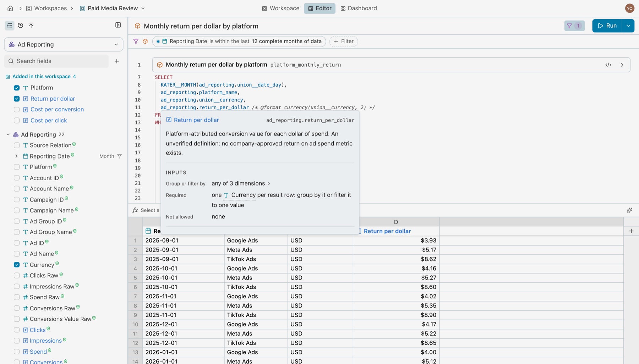639x364 pixels.
Task: Go to the home icon in breadcrumb
Action: [x=10, y=8]
